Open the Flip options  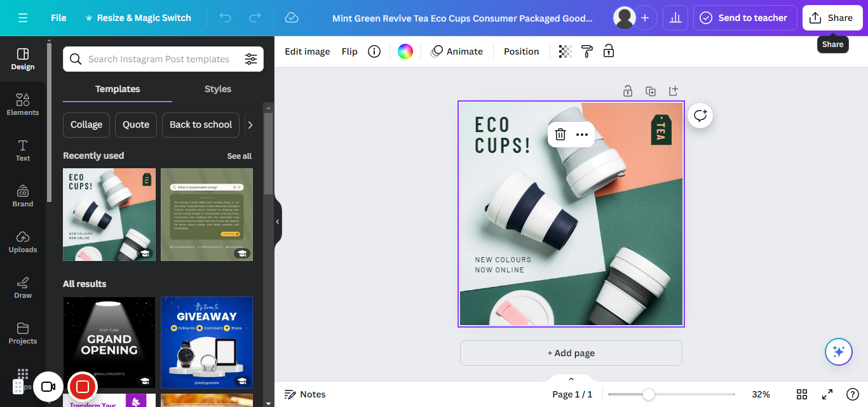coord(349,51)
